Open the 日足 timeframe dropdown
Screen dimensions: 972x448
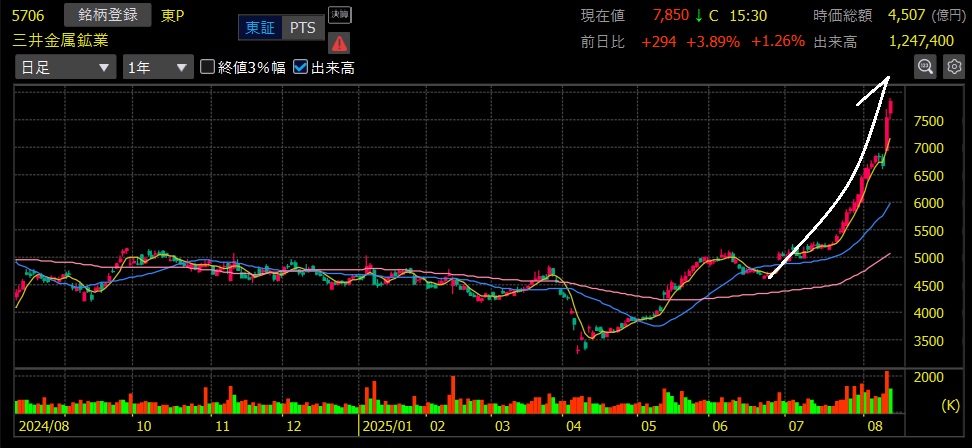pos(65,68)
